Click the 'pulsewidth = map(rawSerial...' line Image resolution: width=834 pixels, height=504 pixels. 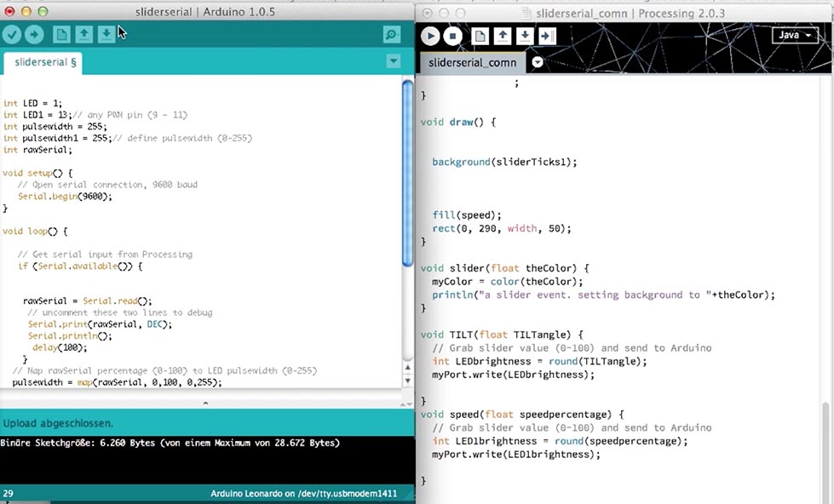[117, 382]
